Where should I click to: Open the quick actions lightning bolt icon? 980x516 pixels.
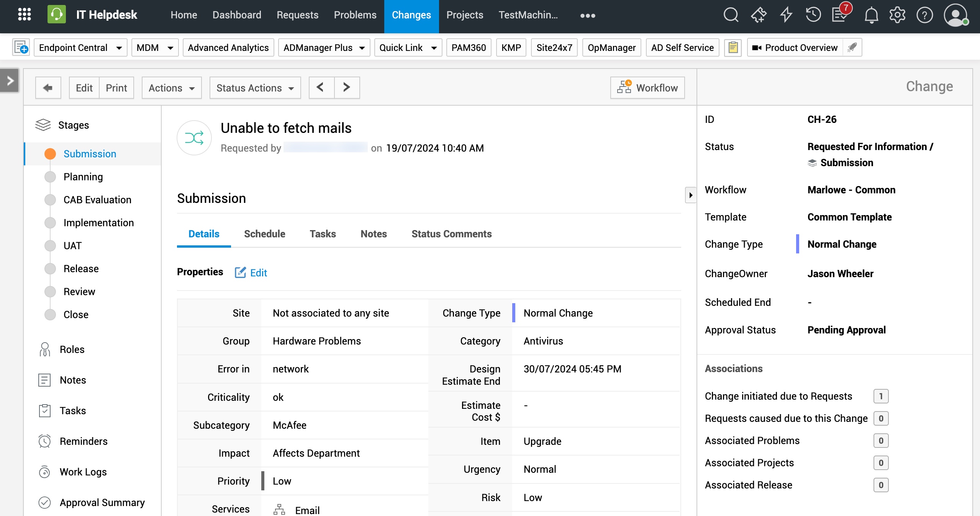pos(786,15)
